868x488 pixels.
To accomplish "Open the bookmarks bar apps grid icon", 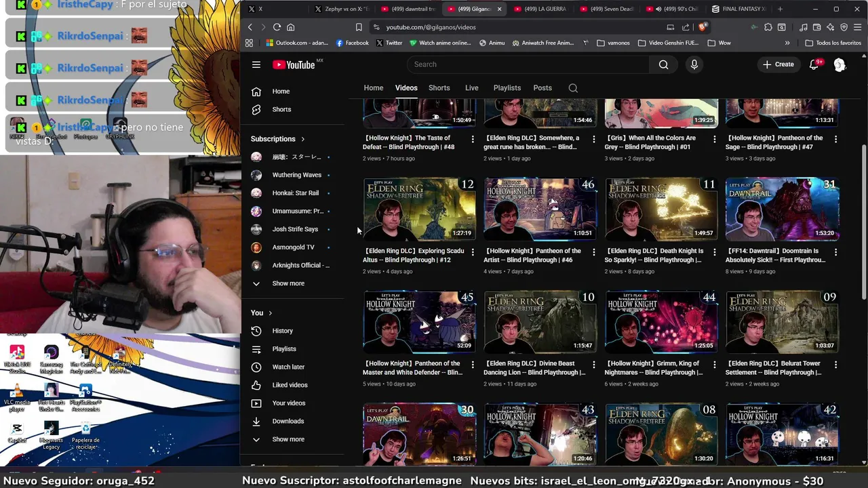I will point(249,43).
